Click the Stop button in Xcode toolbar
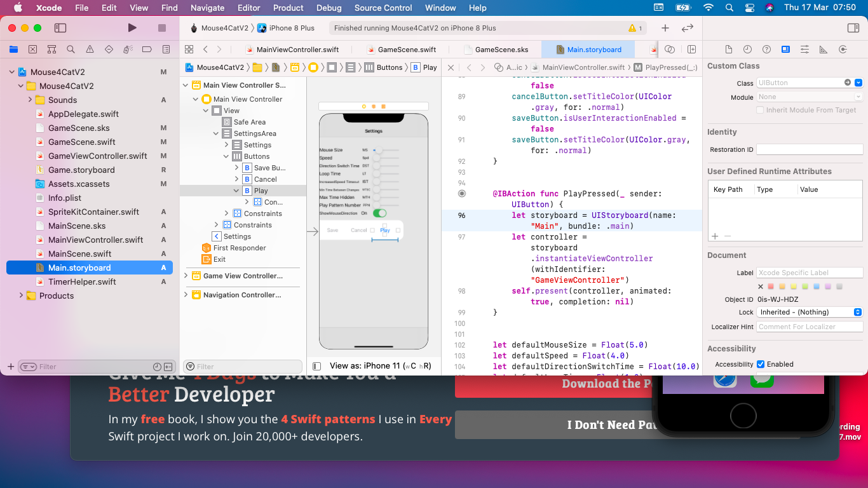 tap(162, 28)
